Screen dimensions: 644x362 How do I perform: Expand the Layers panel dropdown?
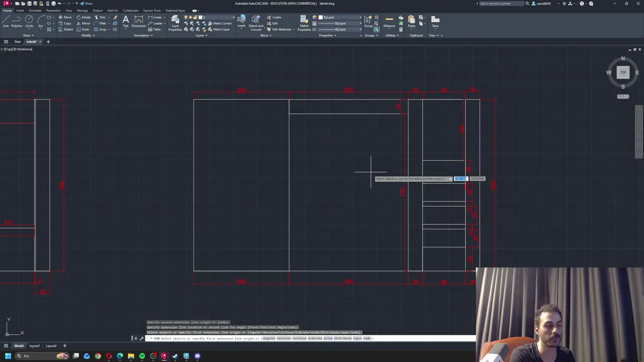click(x=201, y=35)
